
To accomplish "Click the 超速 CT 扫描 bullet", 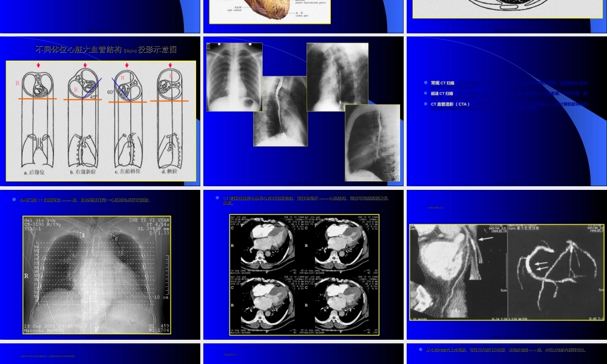I will [x=443, y=93].
